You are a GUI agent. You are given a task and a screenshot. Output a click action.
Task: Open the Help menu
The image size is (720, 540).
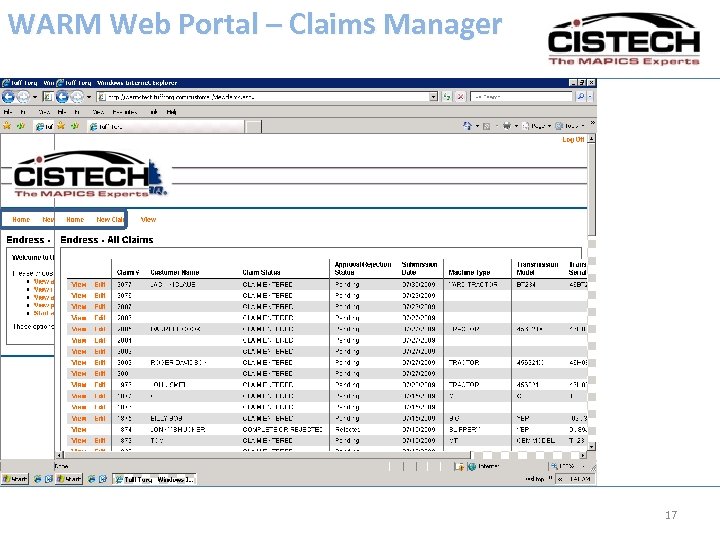(171, 112)
